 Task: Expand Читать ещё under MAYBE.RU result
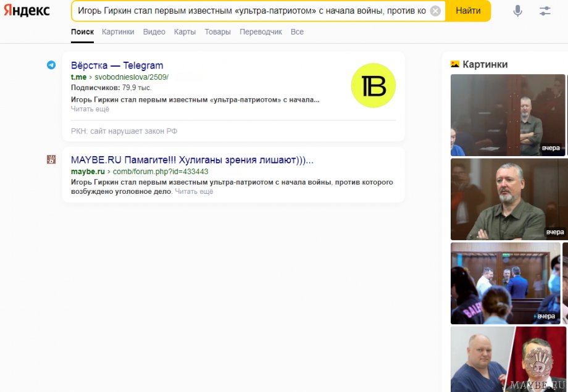coord(194,192)
